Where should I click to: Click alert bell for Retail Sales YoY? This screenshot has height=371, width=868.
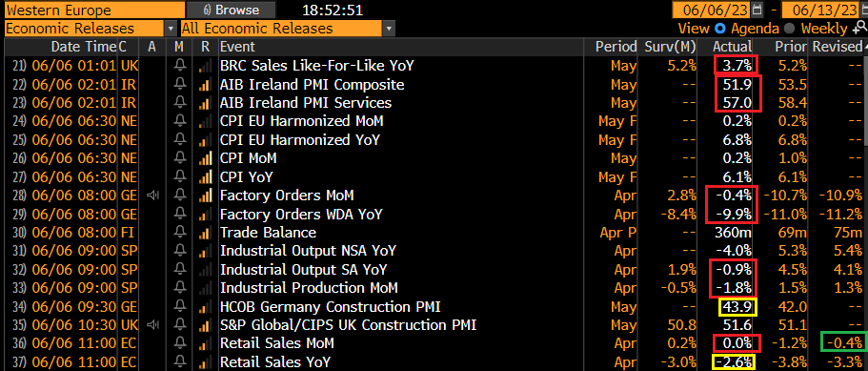pos(179,362)
